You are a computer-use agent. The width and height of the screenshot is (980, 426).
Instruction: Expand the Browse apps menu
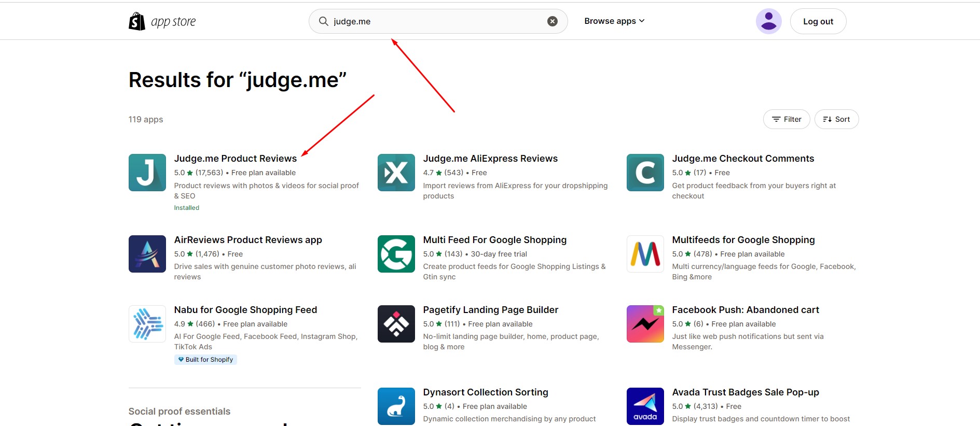[614, 21]
